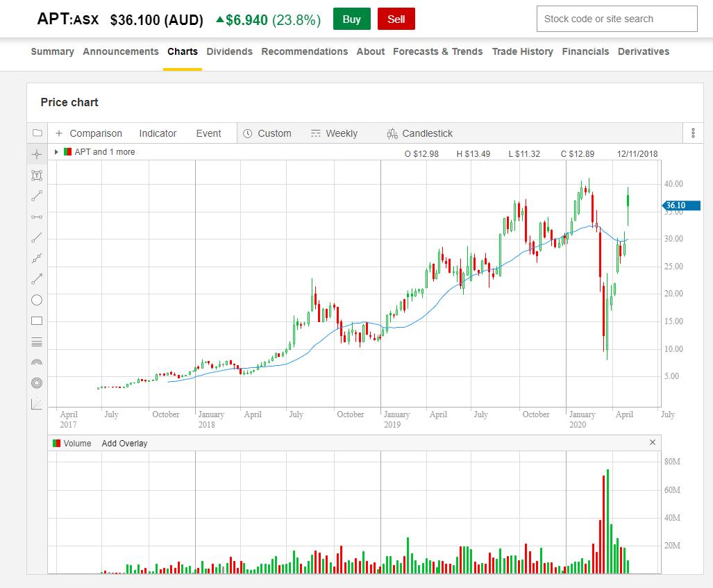
Task: Open the About tab
Action: 370,51
